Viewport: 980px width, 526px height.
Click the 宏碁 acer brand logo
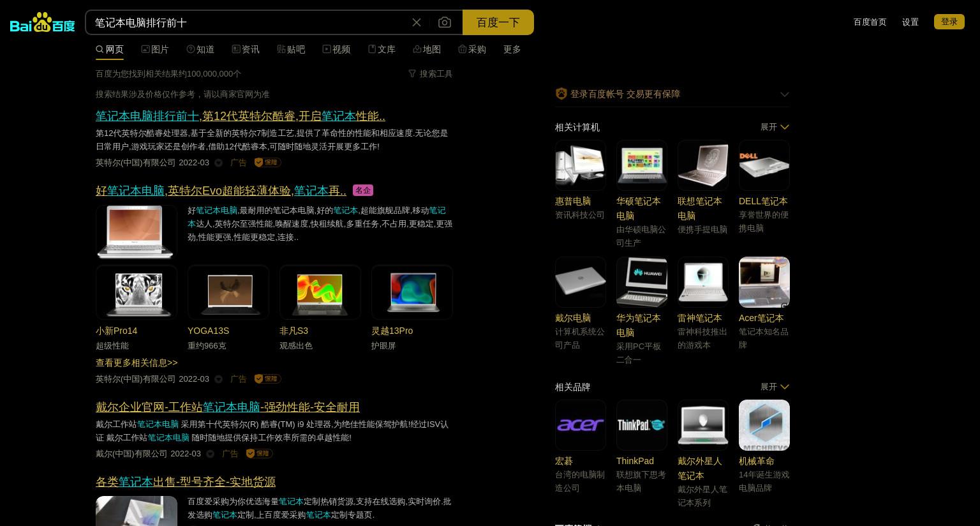581,425
